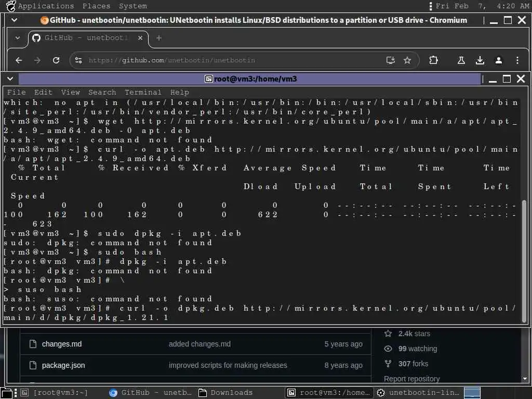Open the Chromium profile avatar icon
The width and height of the screenshot is (532, 399).
tap(498, 60)
